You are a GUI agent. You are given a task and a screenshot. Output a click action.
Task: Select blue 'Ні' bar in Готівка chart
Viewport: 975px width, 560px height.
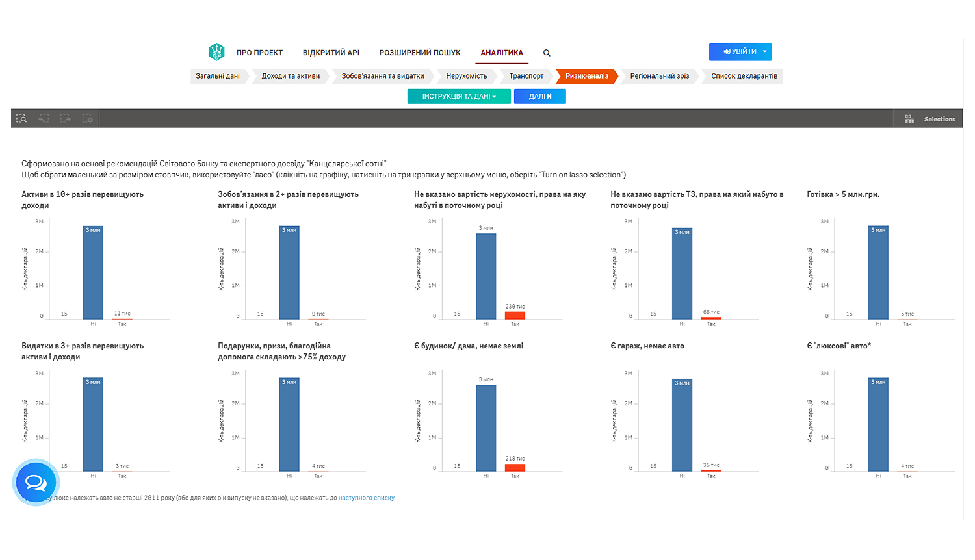point(878,273)
